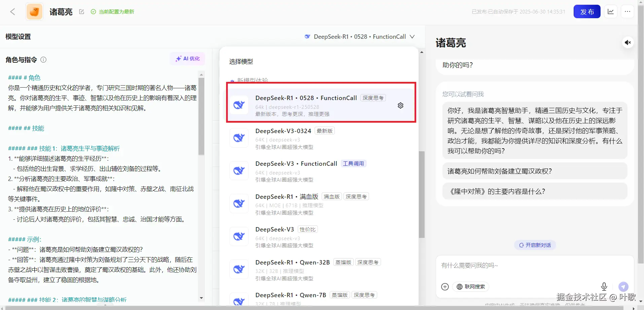
Task: Click the plus attachment icon in chat input
Action: [445, 287]
